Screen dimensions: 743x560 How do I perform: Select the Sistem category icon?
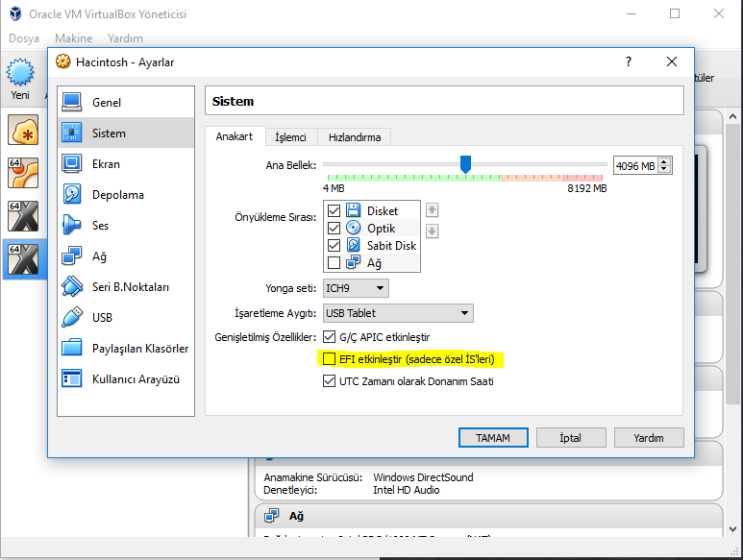(x=71, y=133)
